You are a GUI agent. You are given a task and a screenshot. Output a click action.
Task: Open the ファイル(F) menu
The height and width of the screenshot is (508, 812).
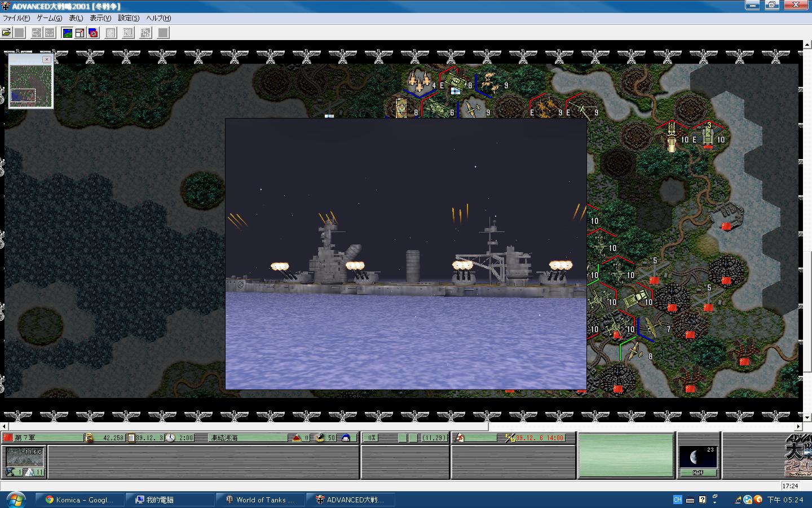click(16, 18)
